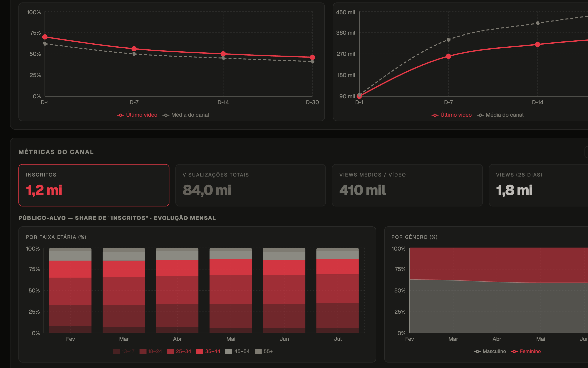Screen dimensions: 588x368
Task: Select the Visualizações Totais metric card
Action: click(x=251, y=185)
